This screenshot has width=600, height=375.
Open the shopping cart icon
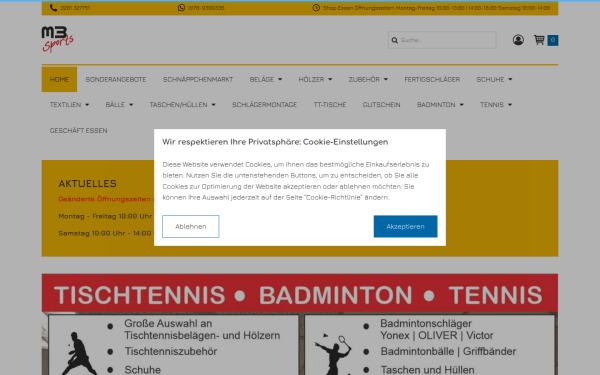click(539, 40)
